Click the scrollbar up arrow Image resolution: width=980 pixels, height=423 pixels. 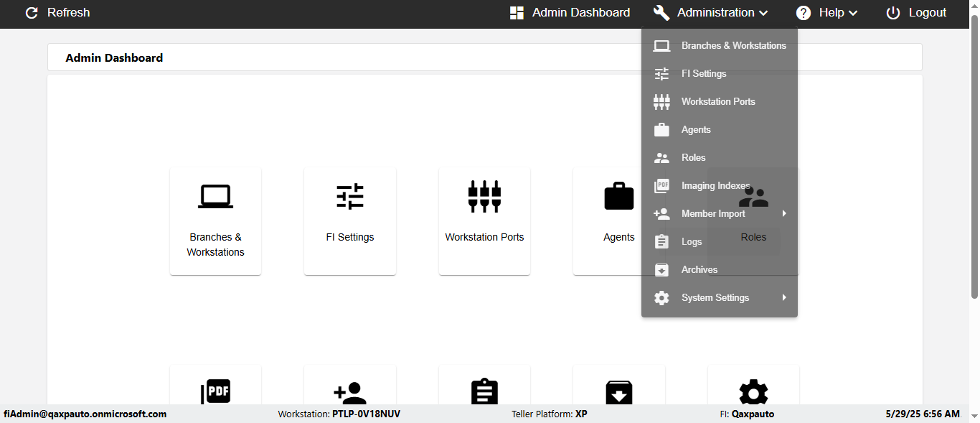point(974,5)
